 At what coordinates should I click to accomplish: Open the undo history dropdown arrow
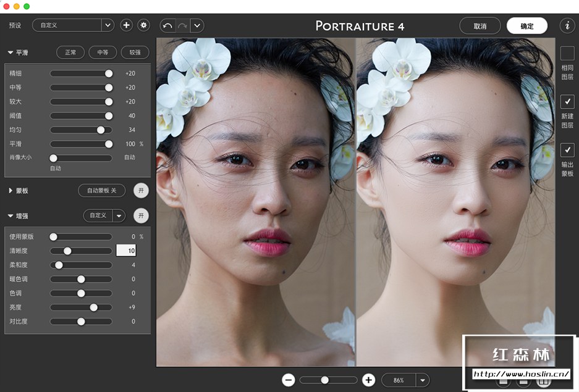point(197,25)
